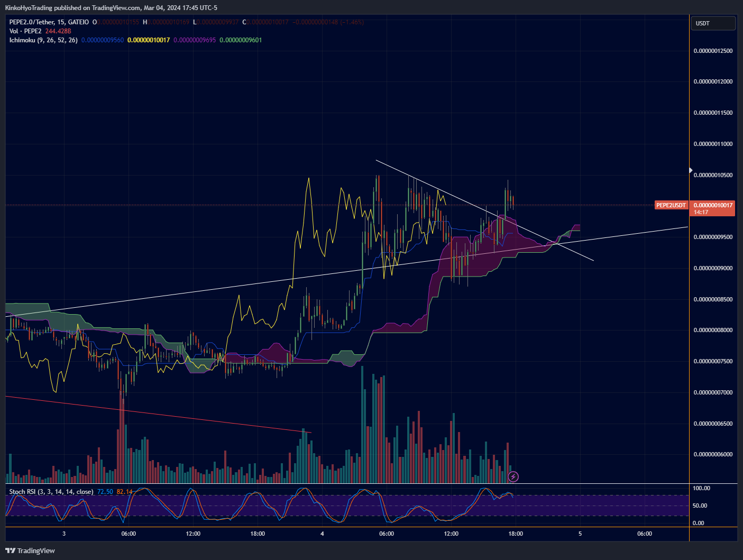Click the high price value 0.00000010169
Screen dimensions: 743x560
pos(168,22)
